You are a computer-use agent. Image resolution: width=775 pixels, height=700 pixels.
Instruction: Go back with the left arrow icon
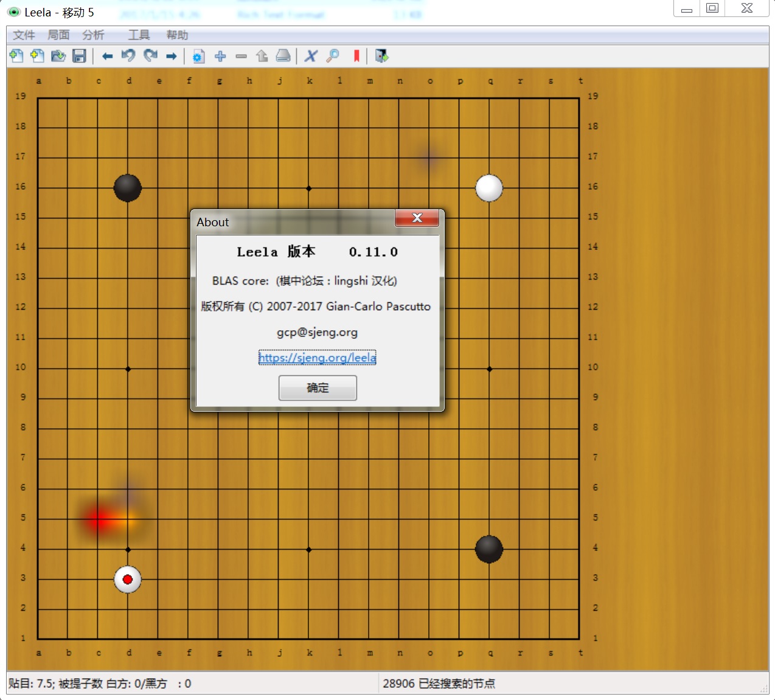[108, 56]
